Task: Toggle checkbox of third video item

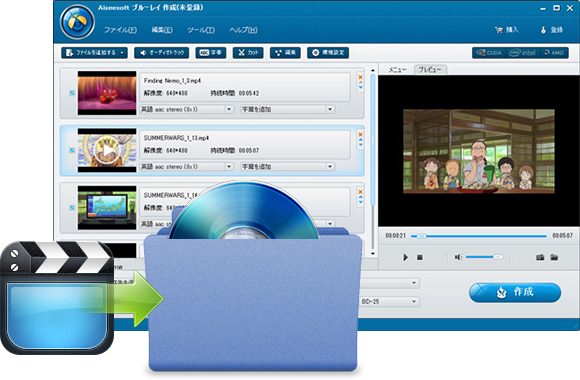Action: pos(72,208)
